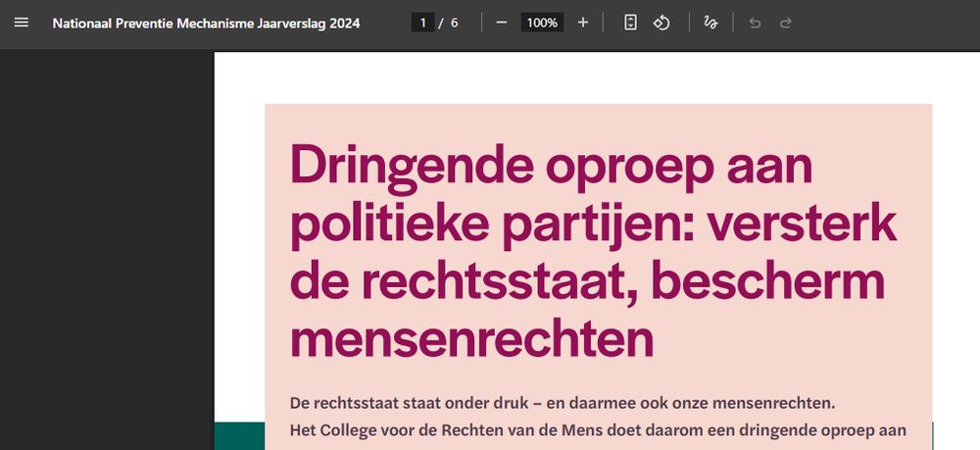Screen dimensions: 980x450
Task: Click the total page count 6
Action: [455, 24]
